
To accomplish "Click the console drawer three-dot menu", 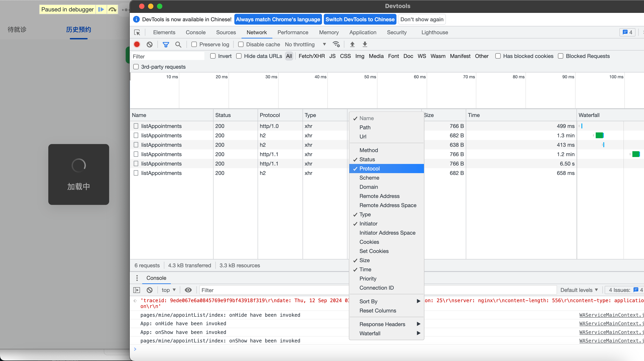I will (137, 278).
